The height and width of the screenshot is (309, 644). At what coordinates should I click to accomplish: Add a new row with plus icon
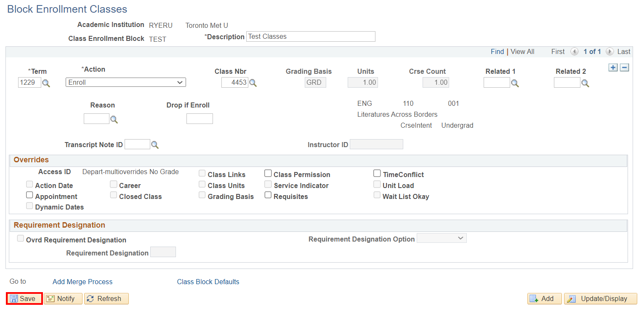(x=613, y=68)
